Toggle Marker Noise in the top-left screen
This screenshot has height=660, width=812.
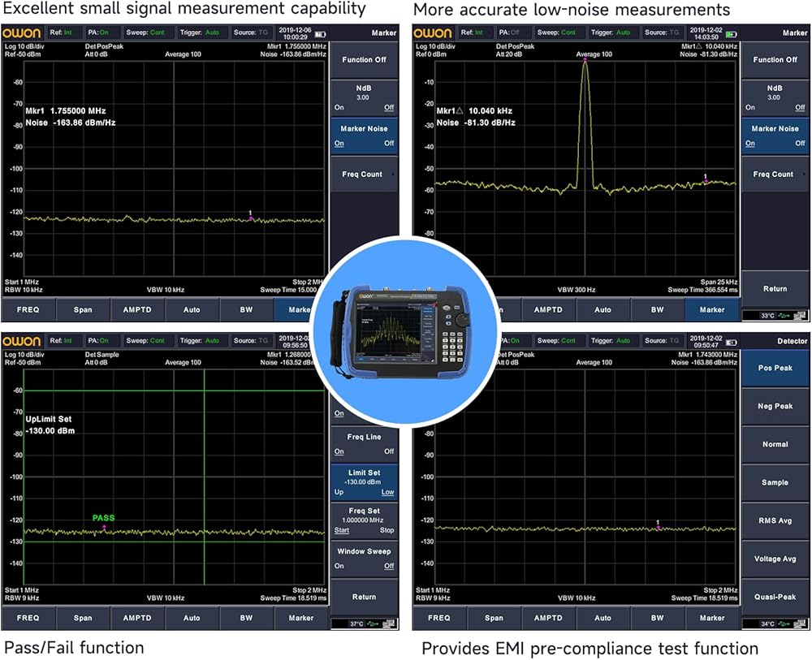pyautogui.click(x=364, y=135)
